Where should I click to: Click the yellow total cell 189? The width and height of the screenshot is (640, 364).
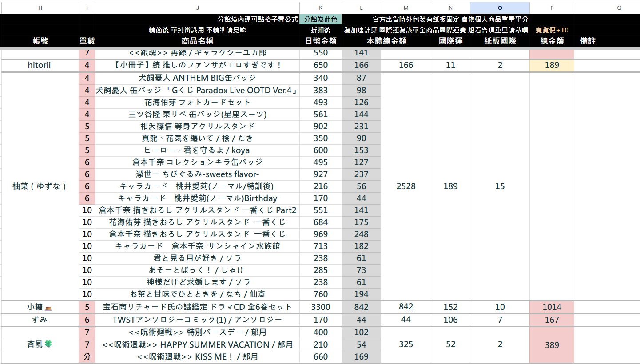point(552,65)
